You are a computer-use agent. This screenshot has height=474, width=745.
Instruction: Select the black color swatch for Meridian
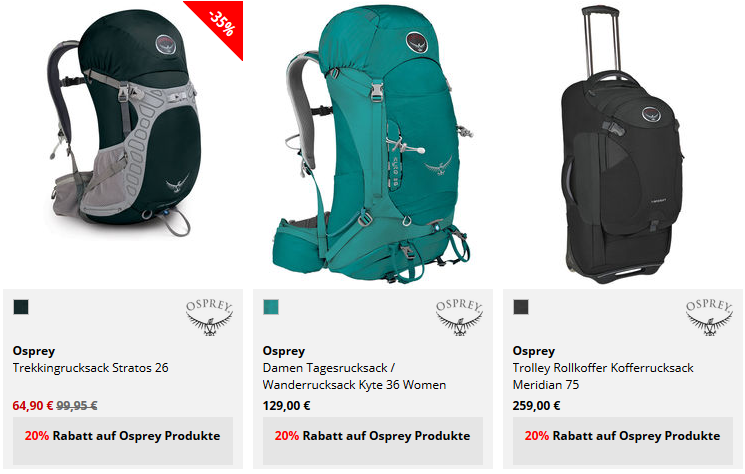[521, 307]
